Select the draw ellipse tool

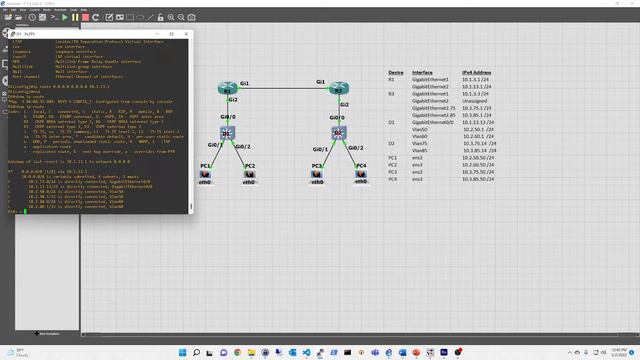[140, 17]
